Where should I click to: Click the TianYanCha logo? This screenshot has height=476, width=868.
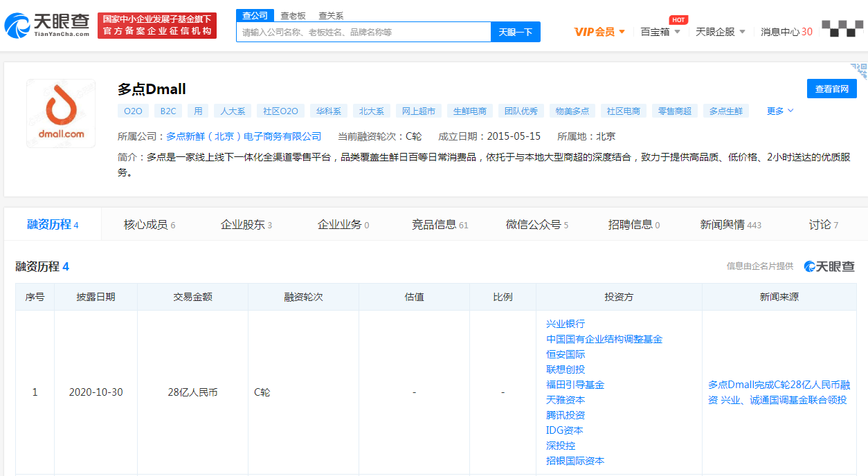point(46,26)
